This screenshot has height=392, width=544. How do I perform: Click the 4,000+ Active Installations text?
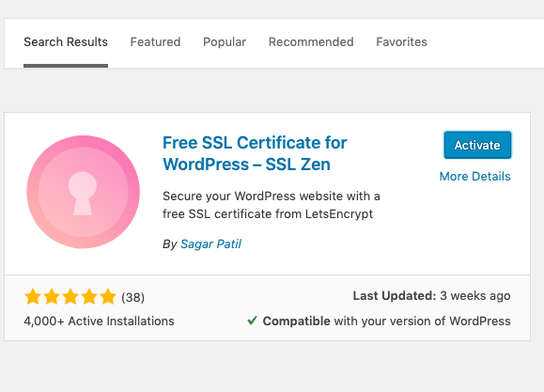[99, 321]
